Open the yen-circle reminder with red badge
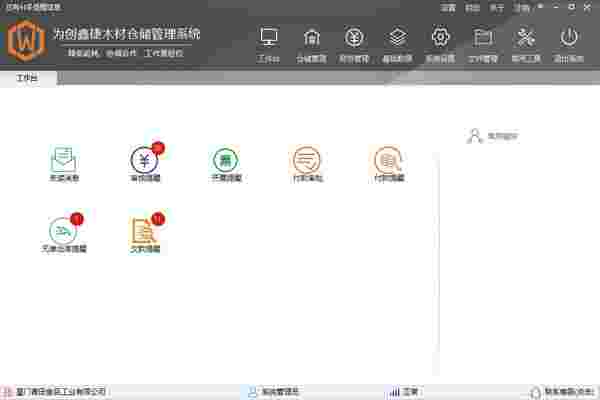The height and width of the screenshot is (400, 600). pos(145,160)
